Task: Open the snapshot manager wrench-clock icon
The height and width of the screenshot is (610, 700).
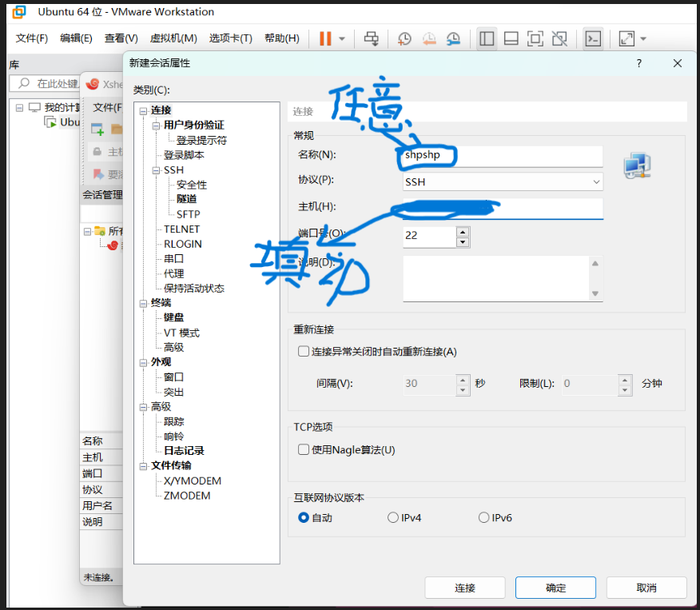Action: (x=453, y=39)
